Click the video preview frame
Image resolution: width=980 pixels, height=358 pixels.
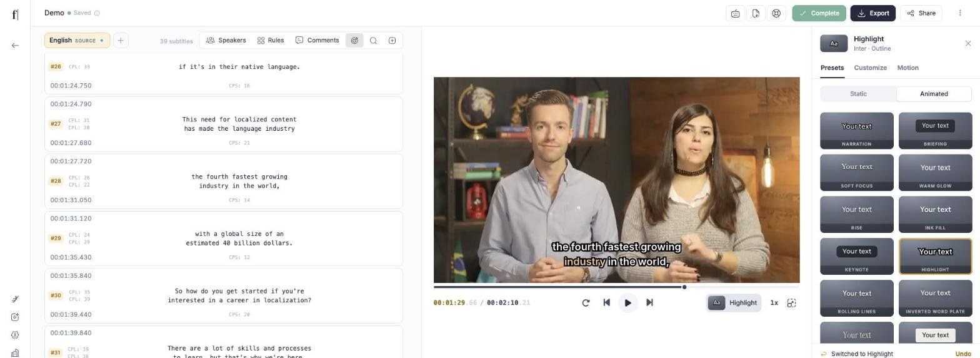click(616, 180)
